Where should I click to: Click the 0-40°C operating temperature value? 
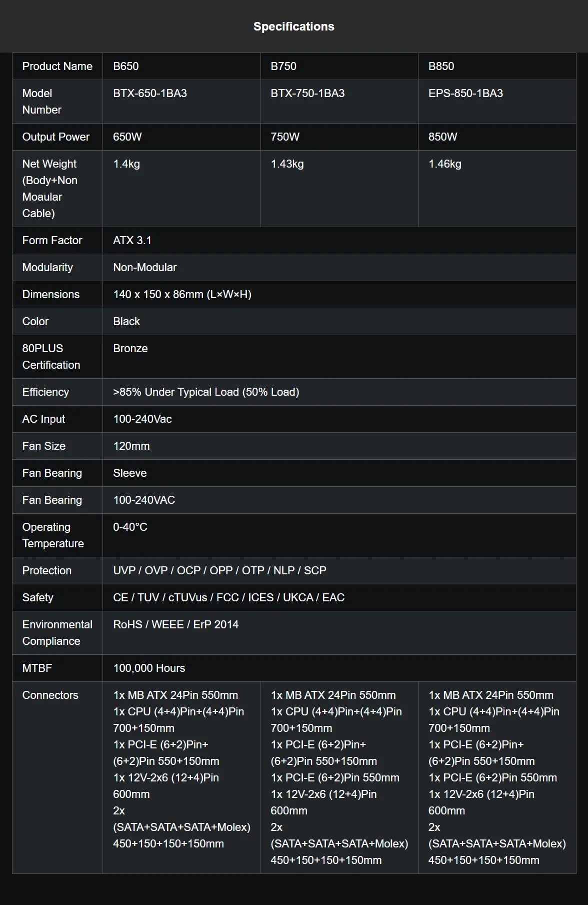tap(130, 527)
